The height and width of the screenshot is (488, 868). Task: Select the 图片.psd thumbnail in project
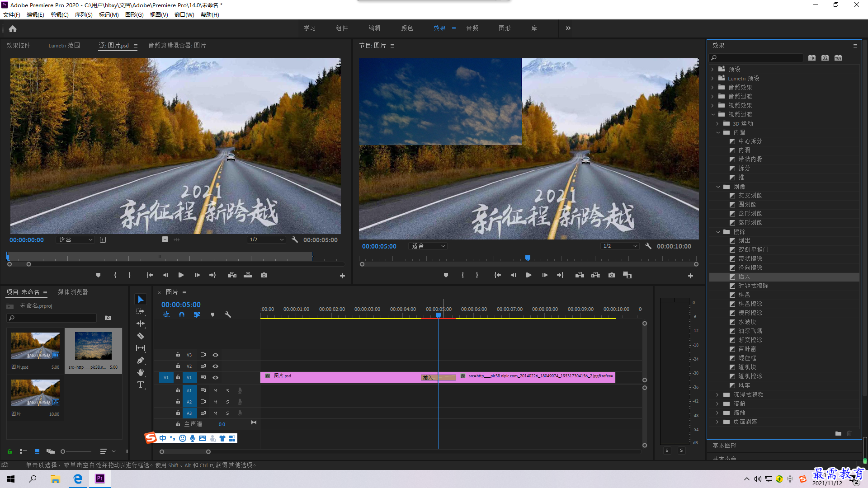point(35,346)
